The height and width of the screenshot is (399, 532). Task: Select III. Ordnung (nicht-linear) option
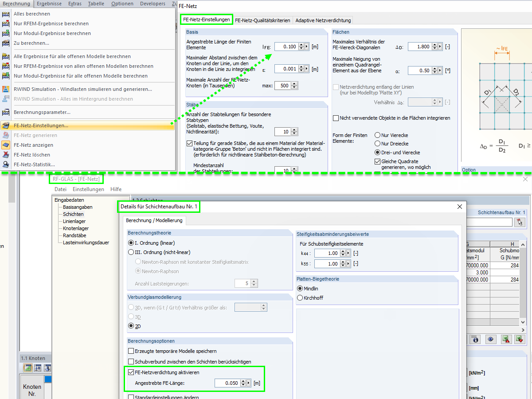[131, 252]
